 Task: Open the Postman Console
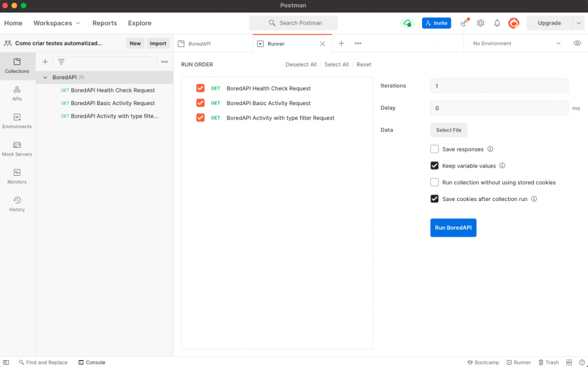[92, 362]
